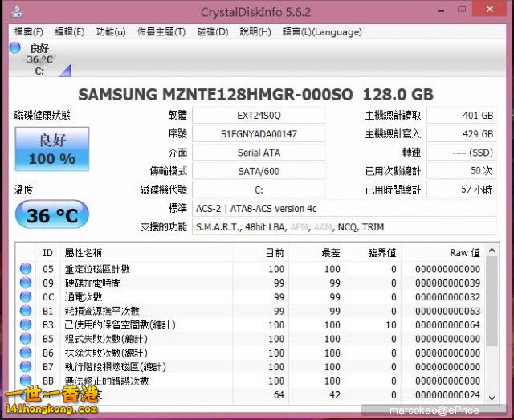Click the 36 °C temperature button
Viewport: 514px width, 420px height.
[x=52, y=215]
